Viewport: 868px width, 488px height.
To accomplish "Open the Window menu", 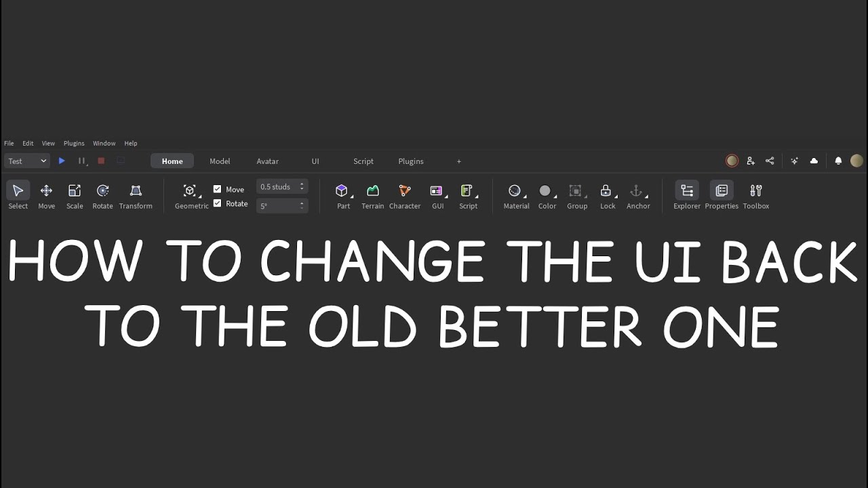I will (x=104, y=144).
